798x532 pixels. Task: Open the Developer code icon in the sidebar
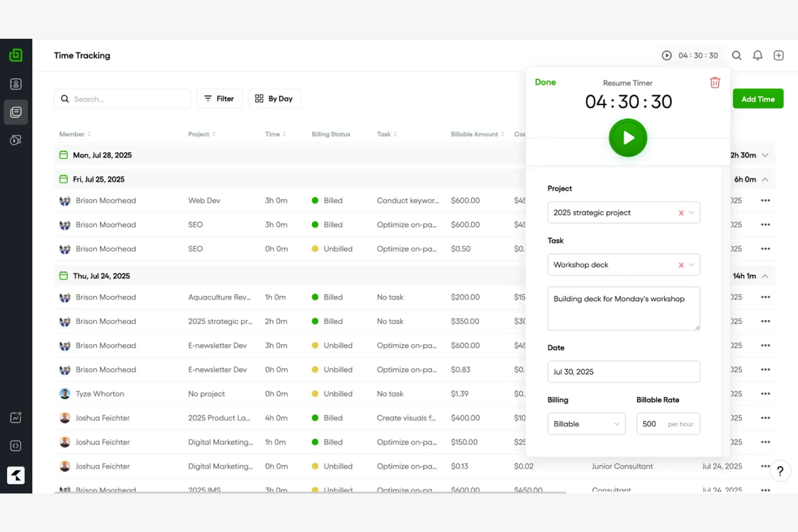tap(16, 445)
